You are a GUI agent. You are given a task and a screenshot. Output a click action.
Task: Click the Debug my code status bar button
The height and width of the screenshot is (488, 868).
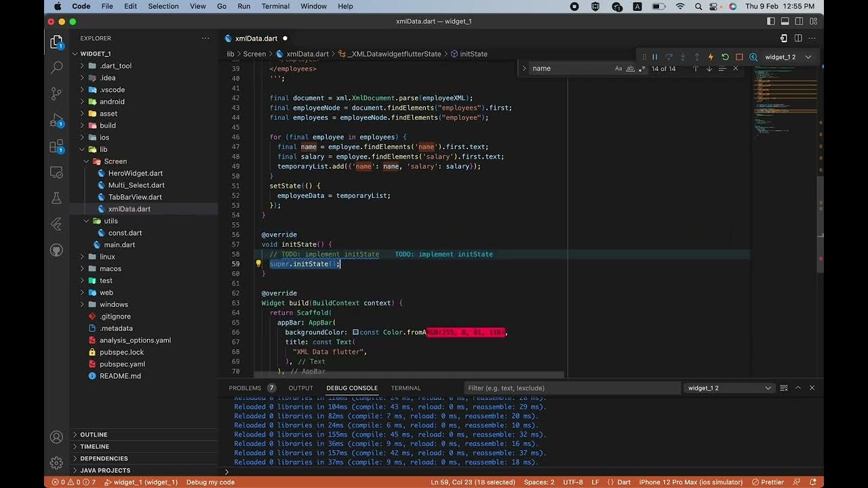tap(210, 482)
